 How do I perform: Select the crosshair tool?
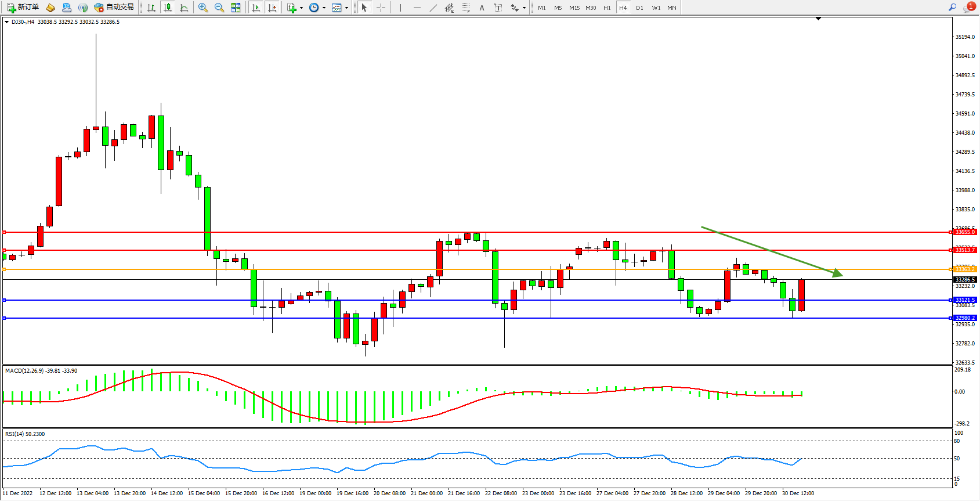point(381,8)
